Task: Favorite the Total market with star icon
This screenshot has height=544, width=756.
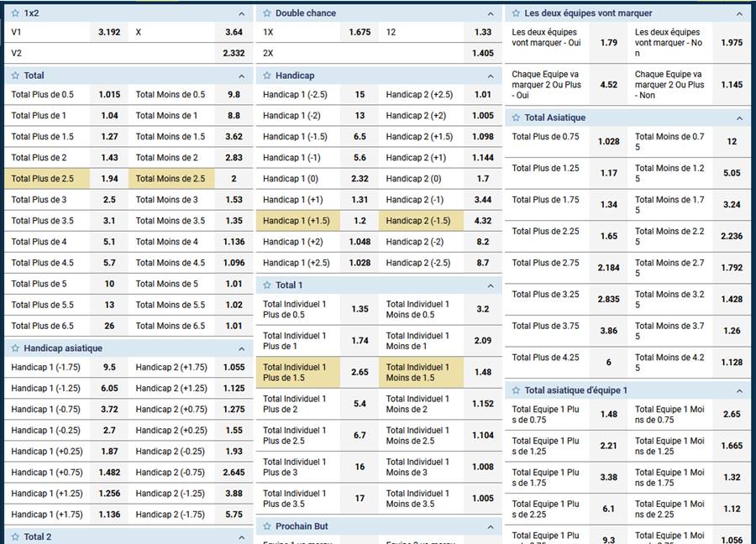Action: coord(15,76)
